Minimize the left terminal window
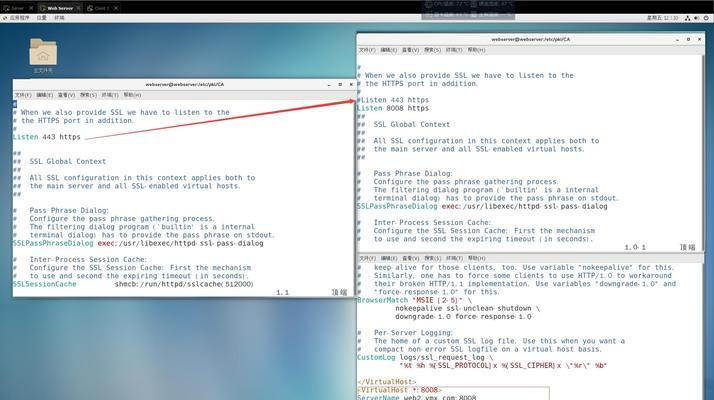Viewport: 714px width, 400px height. [x=329, y=85]
